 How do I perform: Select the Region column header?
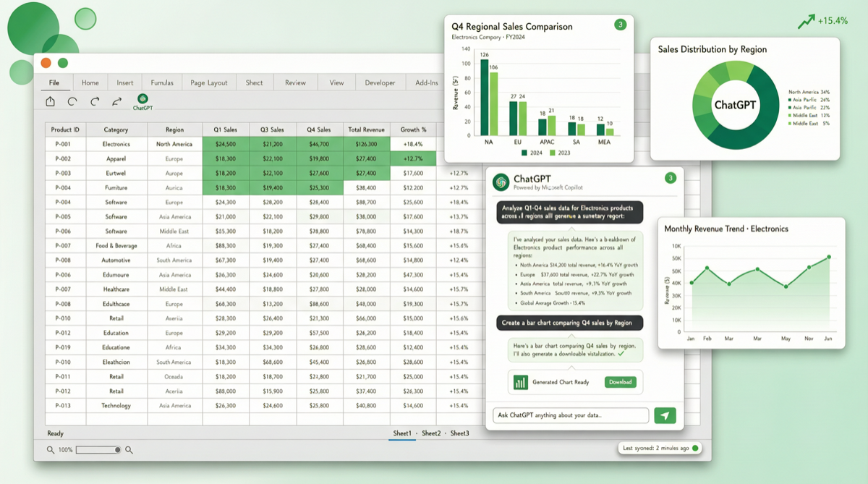174,130
